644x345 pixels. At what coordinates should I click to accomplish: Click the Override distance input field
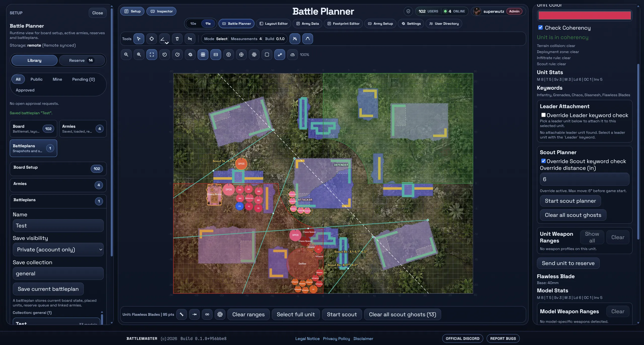pyautogui.click(x=585, y=179)
